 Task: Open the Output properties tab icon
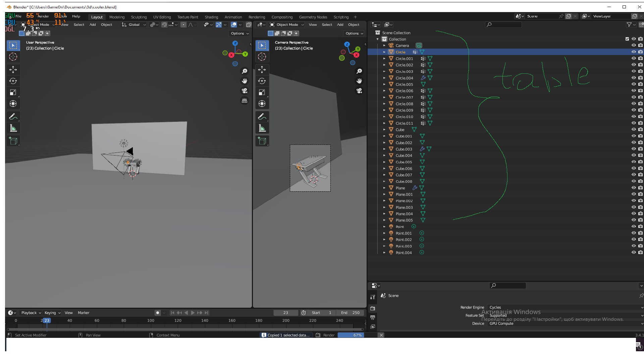pyautogui.click(x=373, y=317)
